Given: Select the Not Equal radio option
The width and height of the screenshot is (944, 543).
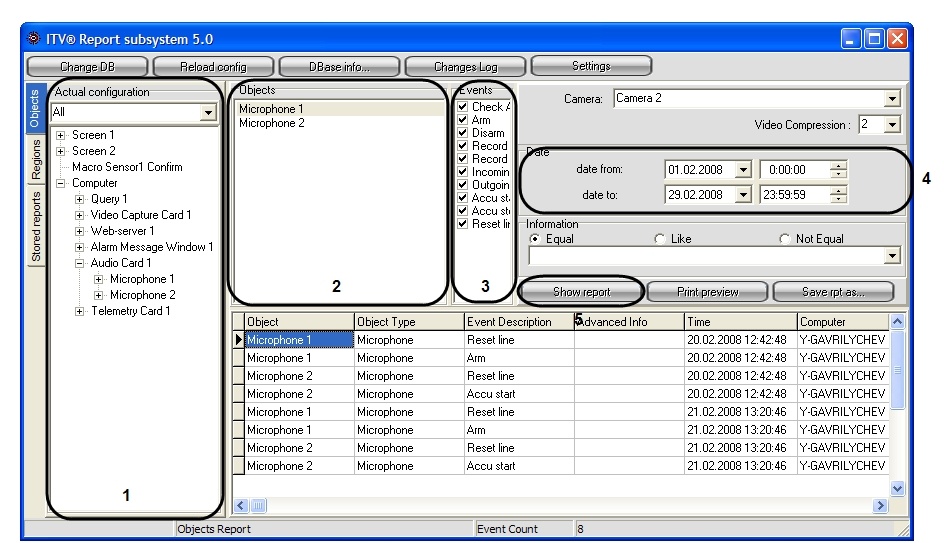Looking at the screenshot, I should 785,240.
